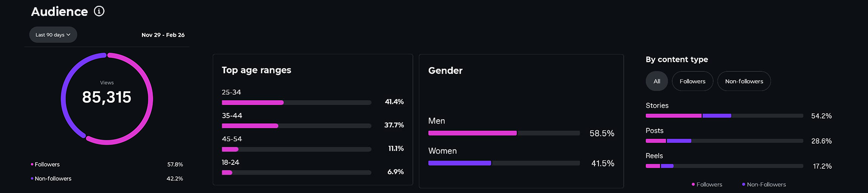The width and height of the screenshot is (868, 193).
Task: Select the All content type filter
Action: click(x=656, y=82)
